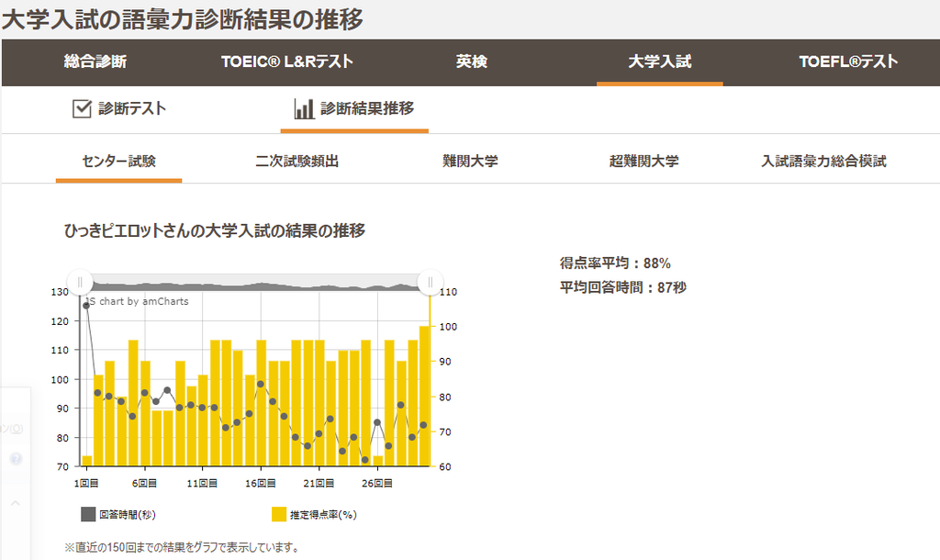Select the 大学入試 tab
940x560 pixels.
pos(659,62)
